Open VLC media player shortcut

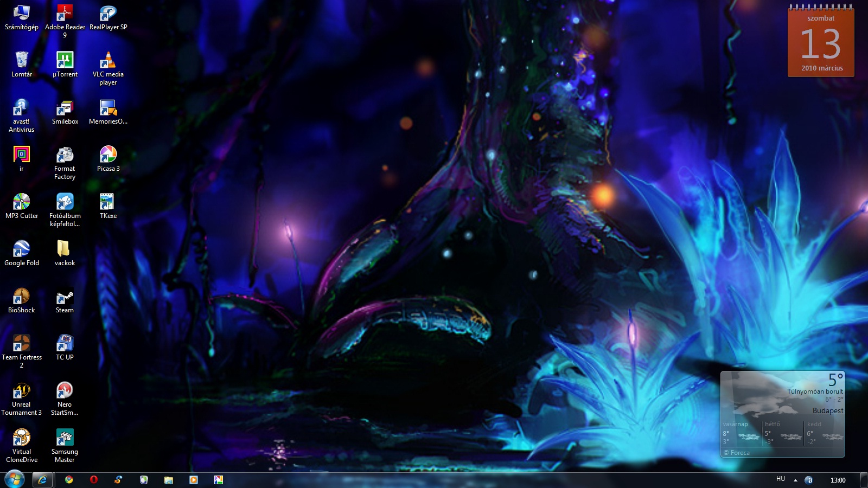tap(108, 68)
